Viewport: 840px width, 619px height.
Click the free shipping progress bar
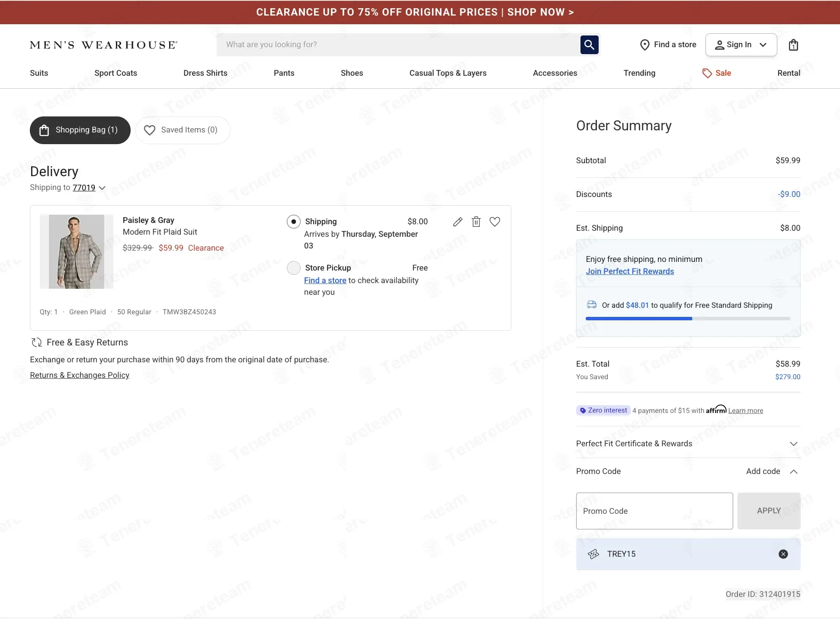click(x=688, y=319)
